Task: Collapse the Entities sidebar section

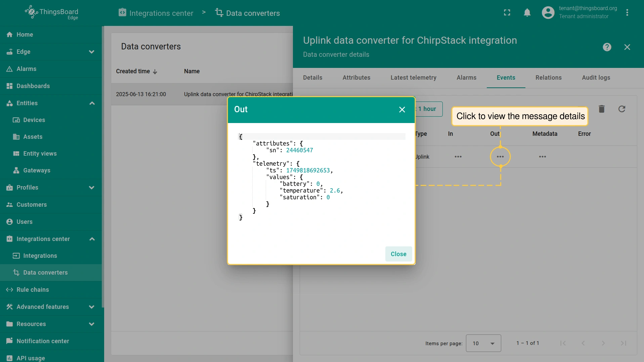Action: [91, 103]
